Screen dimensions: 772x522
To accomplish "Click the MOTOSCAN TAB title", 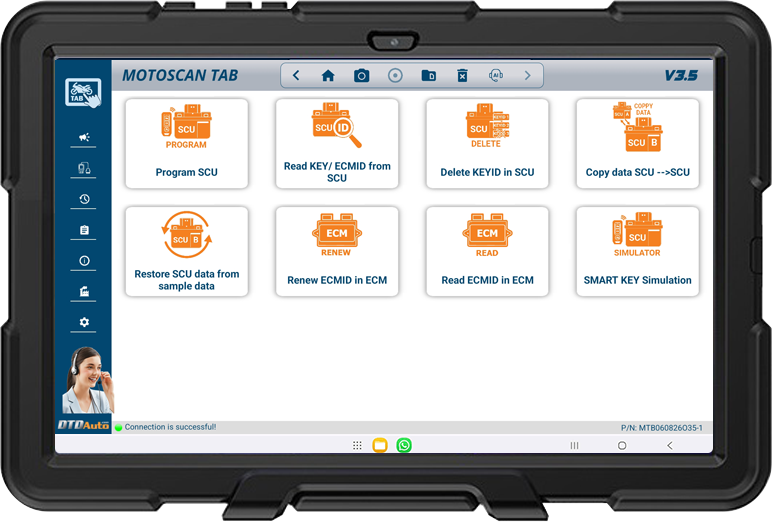I will click(x=180, y=75).
